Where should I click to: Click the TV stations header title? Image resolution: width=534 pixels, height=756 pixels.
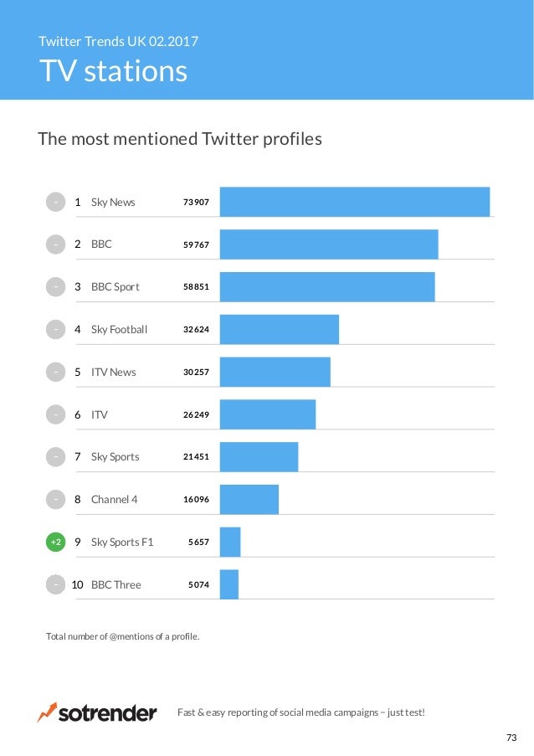tap(113, 71)
